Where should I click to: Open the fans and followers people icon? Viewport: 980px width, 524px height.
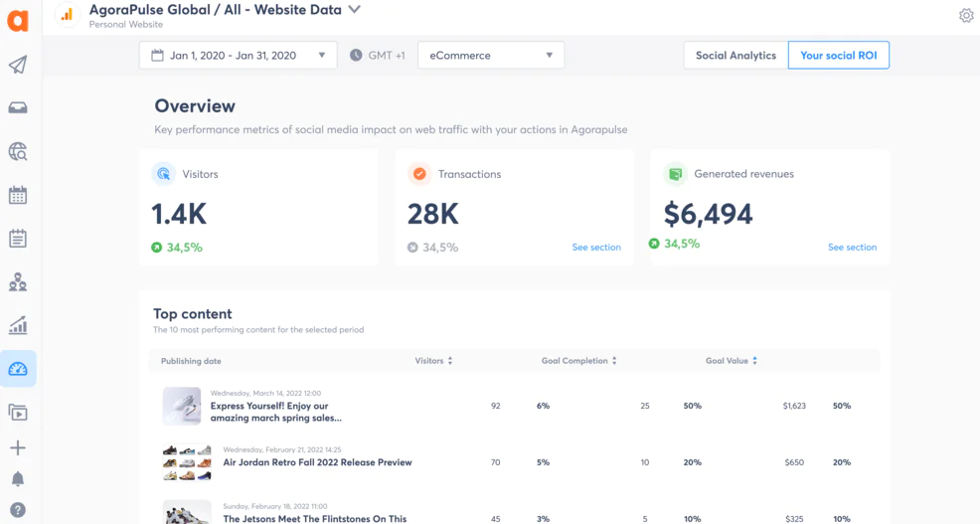point(18,282)
